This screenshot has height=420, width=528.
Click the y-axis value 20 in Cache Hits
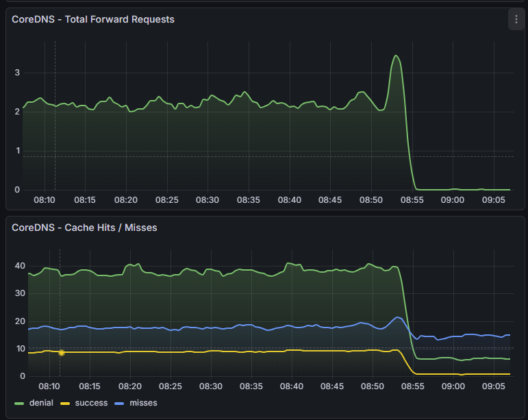[x=20, y=321]
